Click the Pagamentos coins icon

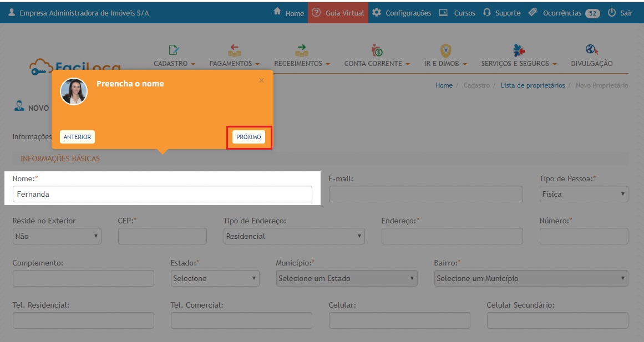(234, 50)
